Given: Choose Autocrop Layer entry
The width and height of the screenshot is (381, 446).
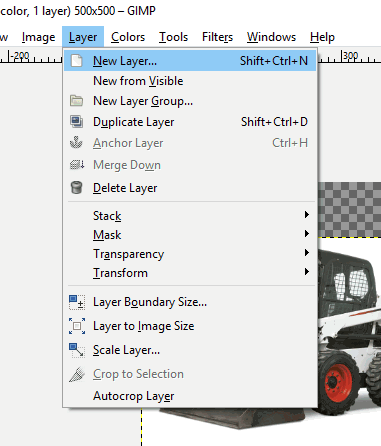Looking at the screenshot, I should coord(190,396).
